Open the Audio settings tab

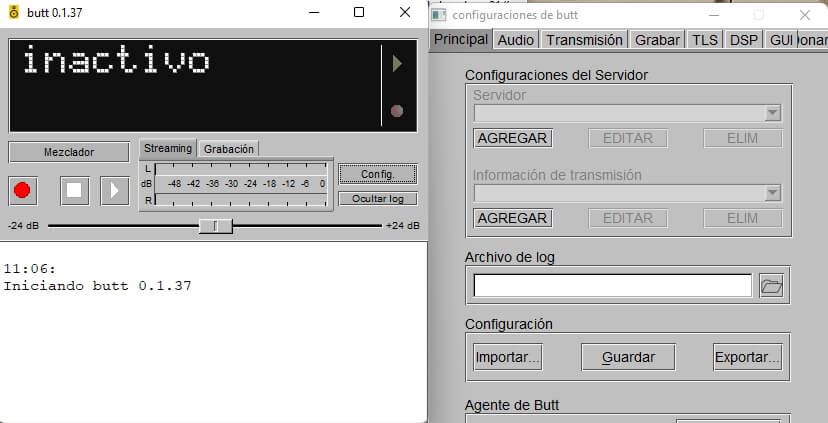[x=516, y=40]
